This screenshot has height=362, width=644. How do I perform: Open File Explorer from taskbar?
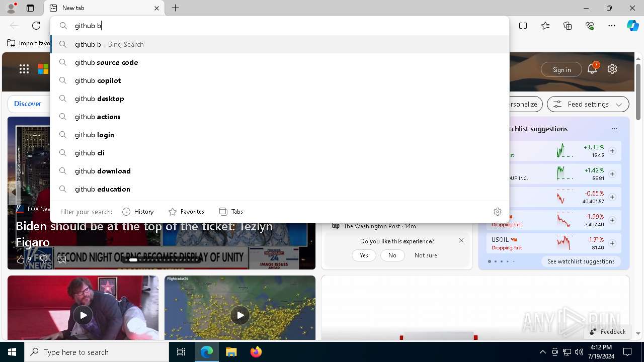pyautogui.click(x=231, y=352)
